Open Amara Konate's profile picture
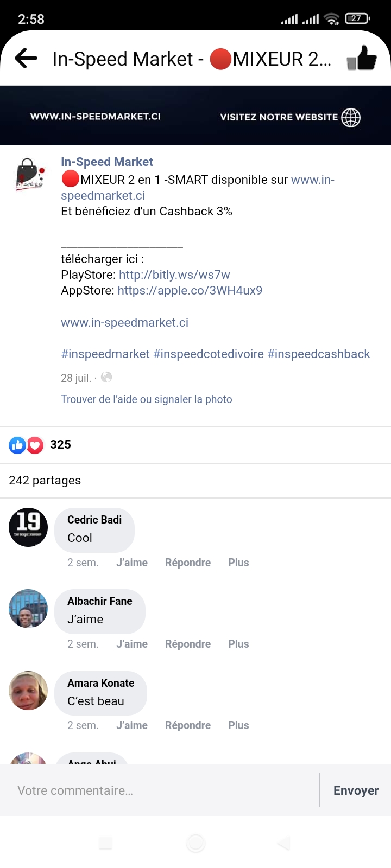Image resolution: width=391 pixels, height=868 pixels. click(x=28, y=691)
